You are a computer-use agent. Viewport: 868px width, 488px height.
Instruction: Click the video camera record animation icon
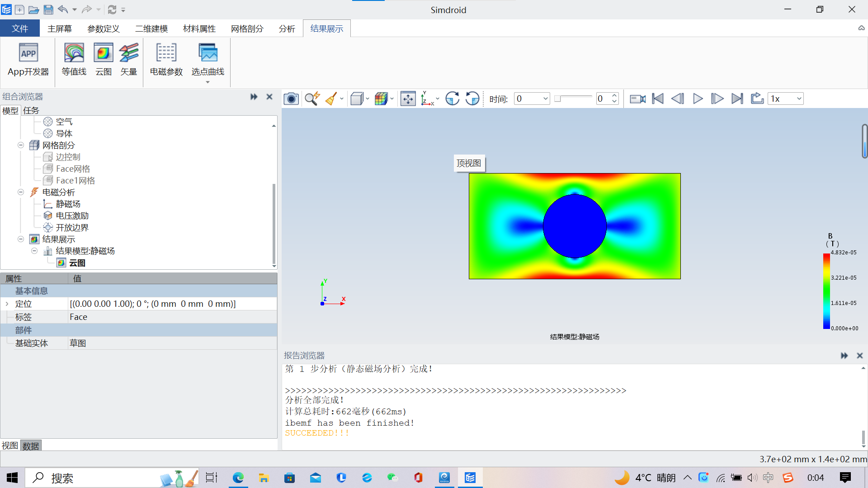point(638,99)
